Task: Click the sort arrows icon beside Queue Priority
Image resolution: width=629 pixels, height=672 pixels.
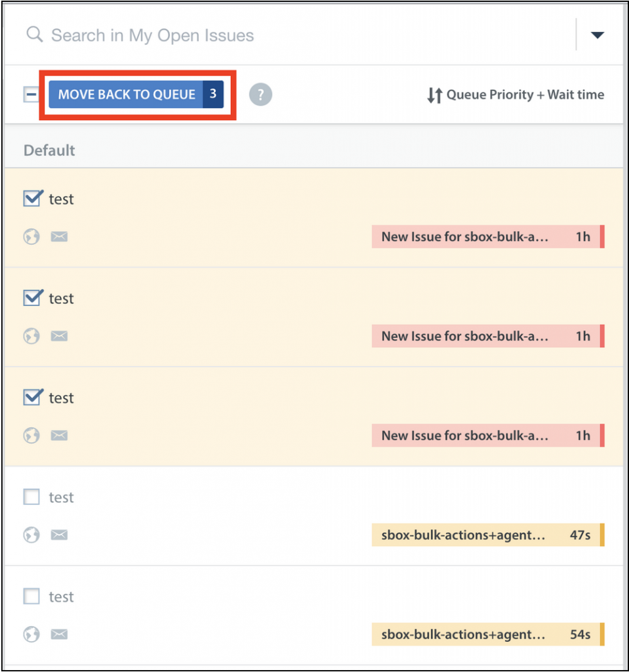Action: [x=434, y=95]
